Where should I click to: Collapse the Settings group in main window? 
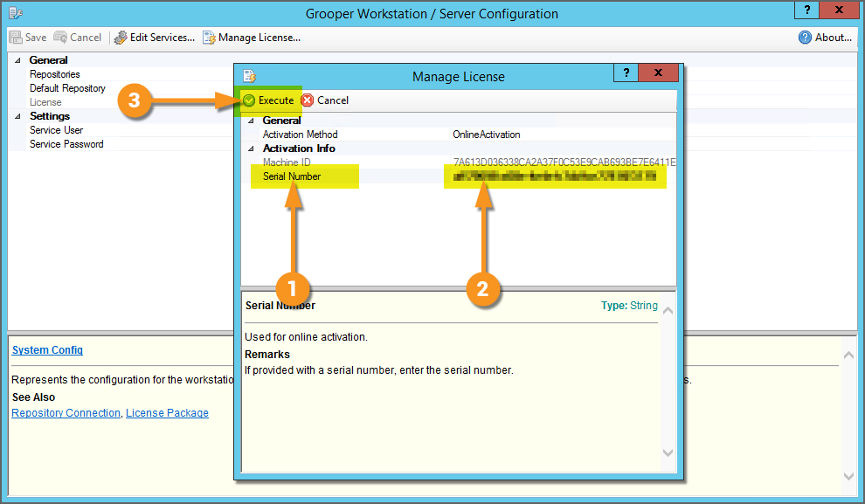click(x=17, y=116)
